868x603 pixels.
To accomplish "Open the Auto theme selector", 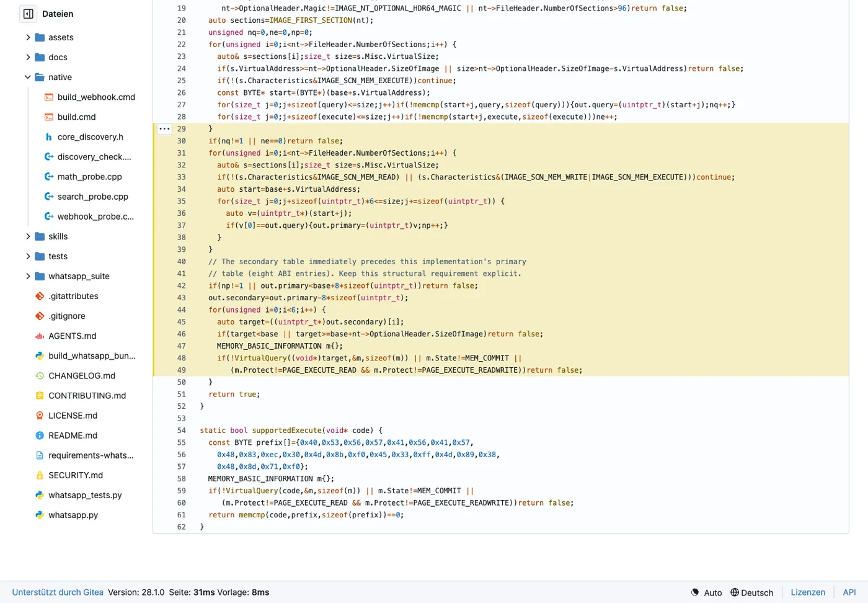I will point(707,592).
